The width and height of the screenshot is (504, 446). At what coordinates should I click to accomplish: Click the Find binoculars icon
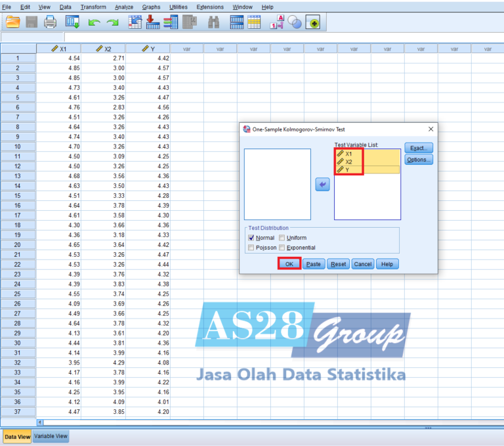click(213, 22)
